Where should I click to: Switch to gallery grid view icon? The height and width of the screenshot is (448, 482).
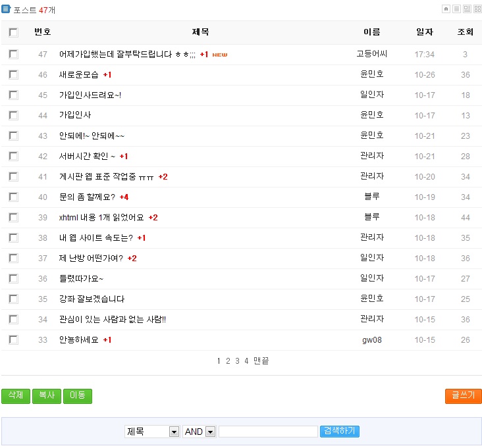(x=477, y=9)
